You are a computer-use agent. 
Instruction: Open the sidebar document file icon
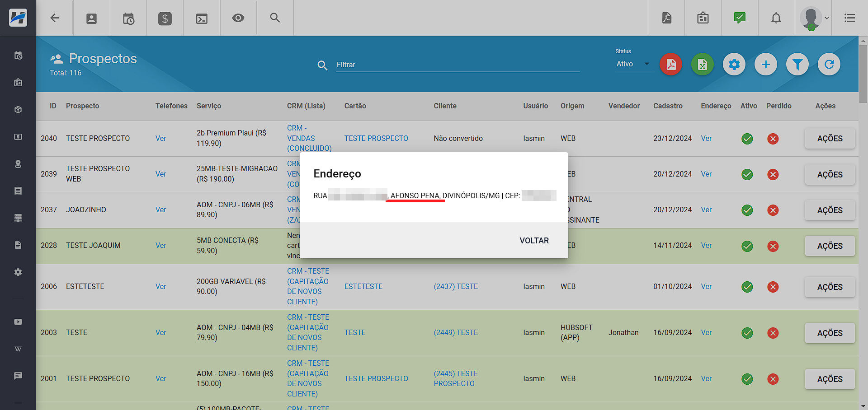click(x=18, y=245)
